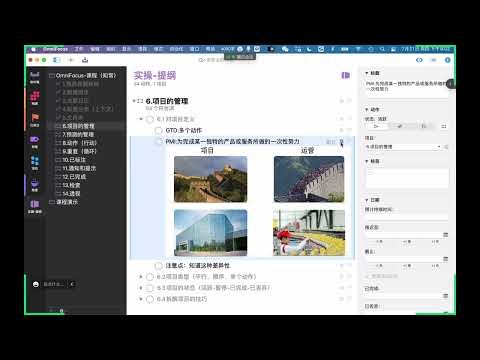This screenshot has height=360, width=480.
Task: Select the 课程演示 folder in the sidebar
Action: coord(67,202)
